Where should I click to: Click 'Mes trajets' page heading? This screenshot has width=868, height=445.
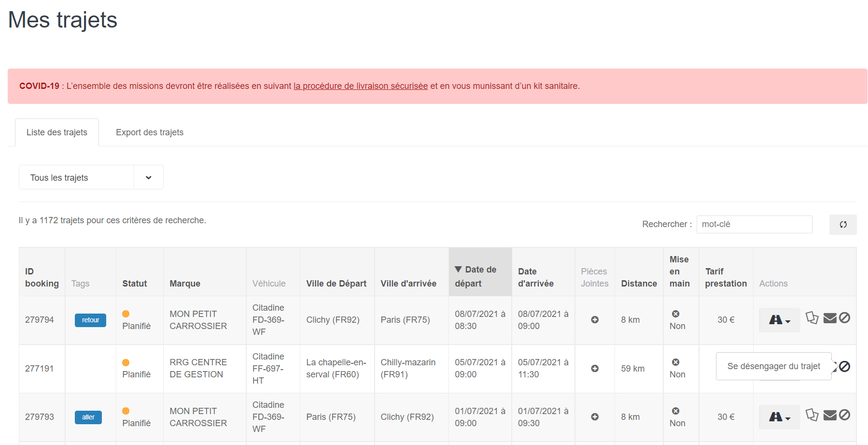[x=63, y=20]
